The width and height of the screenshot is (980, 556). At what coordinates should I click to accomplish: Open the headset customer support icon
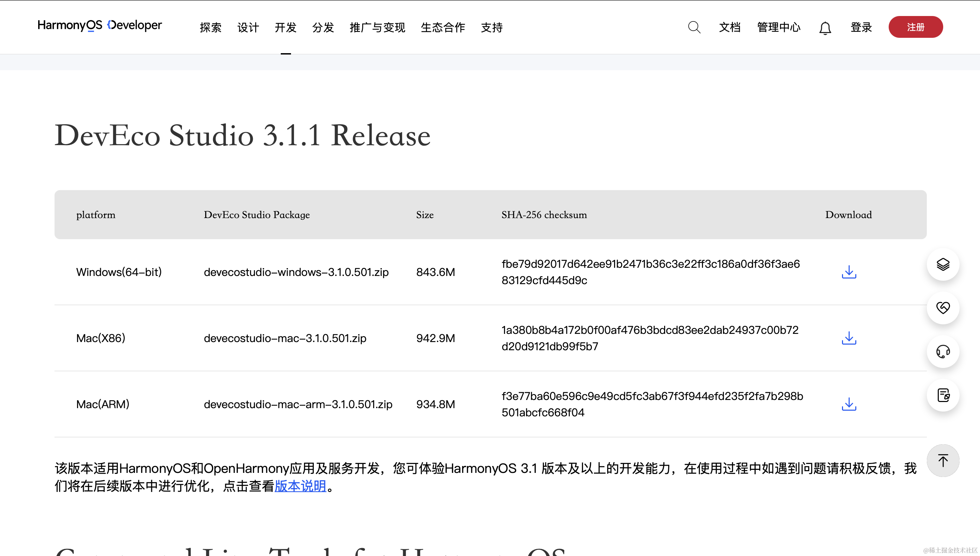tap(943, 351)
